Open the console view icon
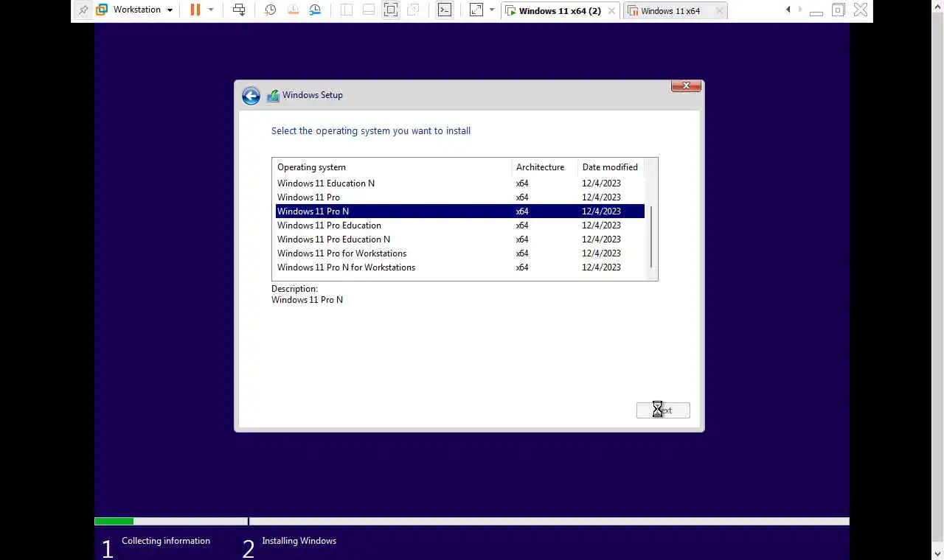 pyautogui.click(x=445, y=10)
